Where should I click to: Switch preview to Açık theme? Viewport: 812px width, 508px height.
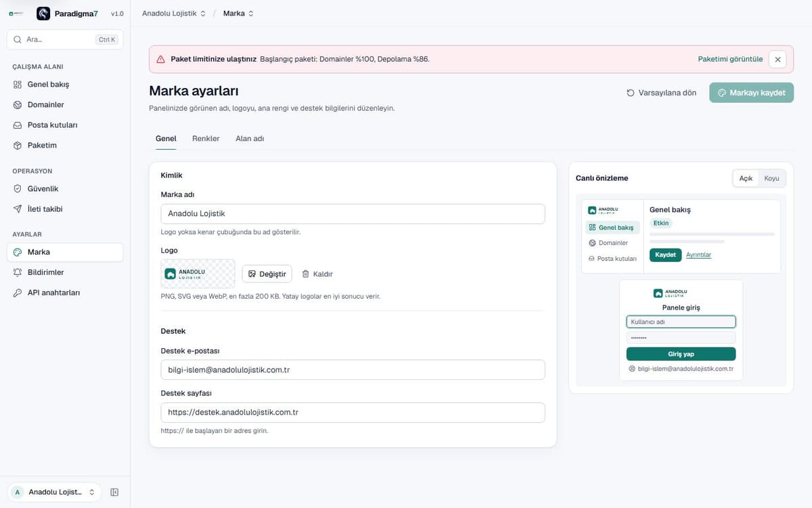point(746,178)
